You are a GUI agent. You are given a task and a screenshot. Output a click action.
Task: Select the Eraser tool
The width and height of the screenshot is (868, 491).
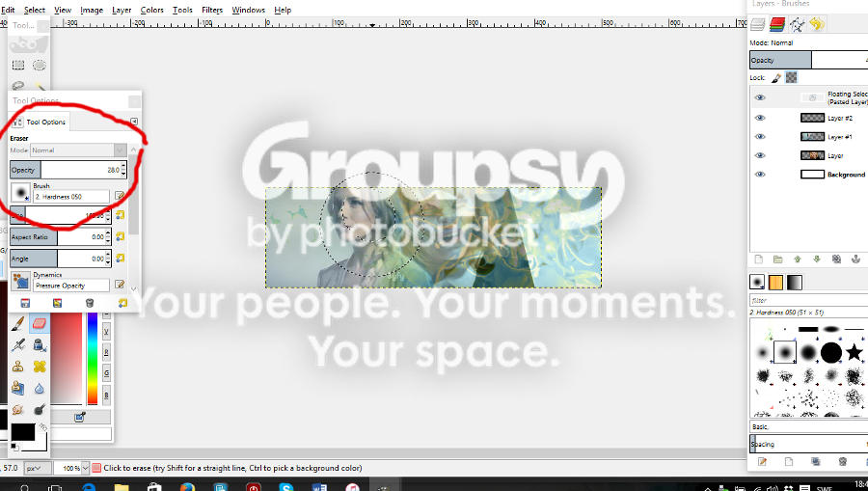[40, 323]
